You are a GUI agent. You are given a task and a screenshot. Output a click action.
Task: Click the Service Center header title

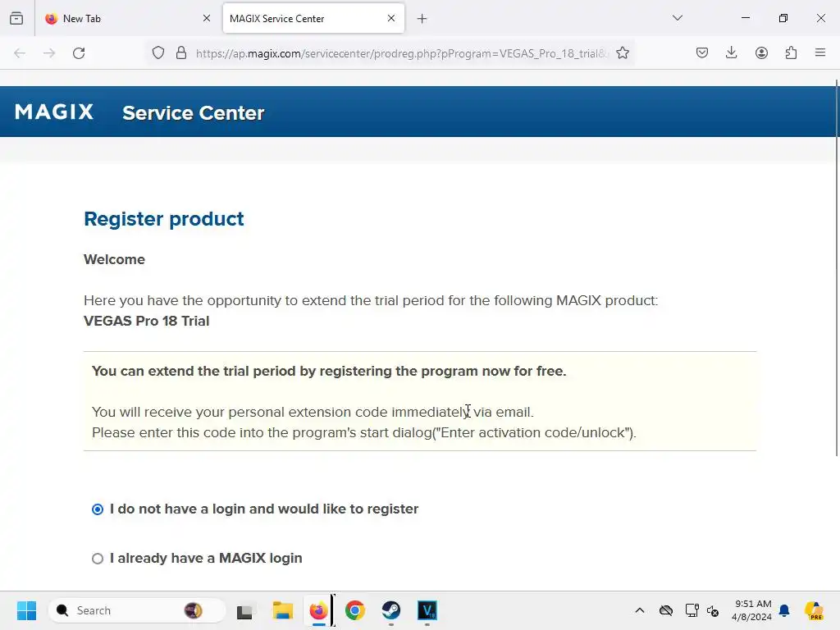coord(194,113)
